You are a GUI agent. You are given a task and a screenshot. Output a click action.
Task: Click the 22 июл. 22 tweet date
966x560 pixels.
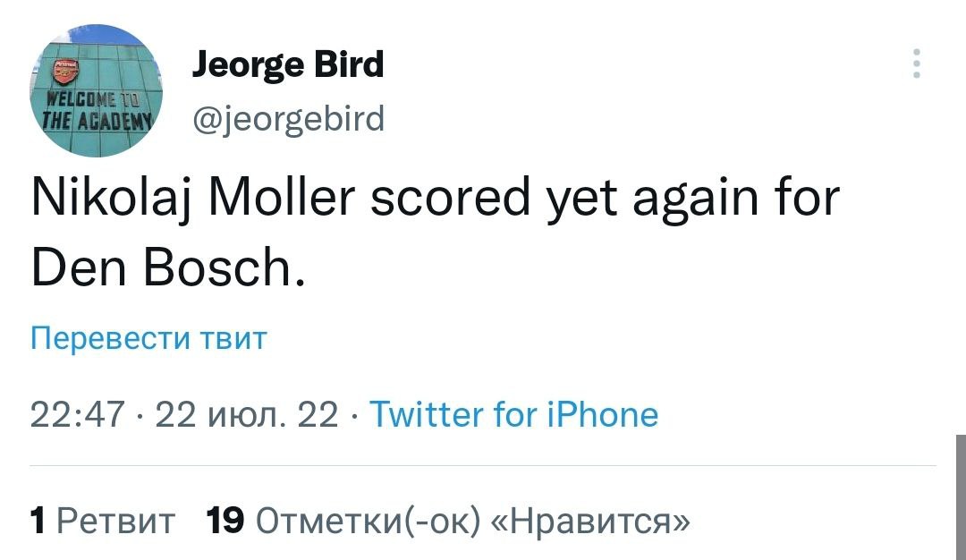[x=247, y=415]
